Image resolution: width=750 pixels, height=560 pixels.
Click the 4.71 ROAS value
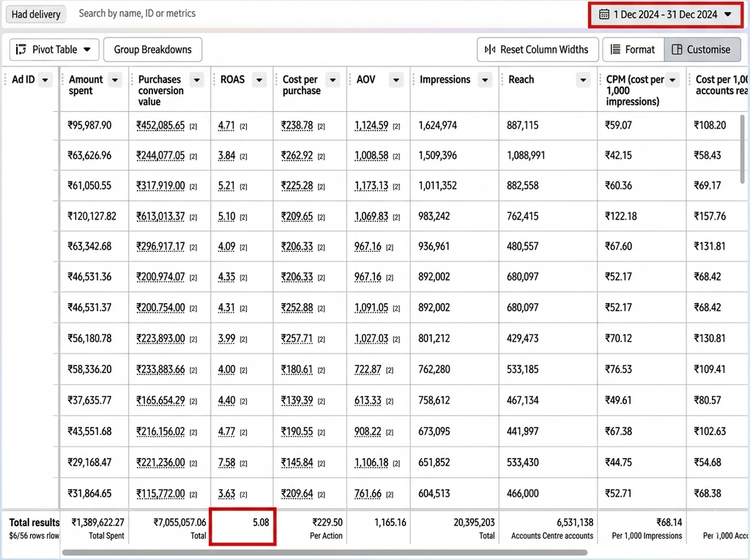[x=226, y=125]
